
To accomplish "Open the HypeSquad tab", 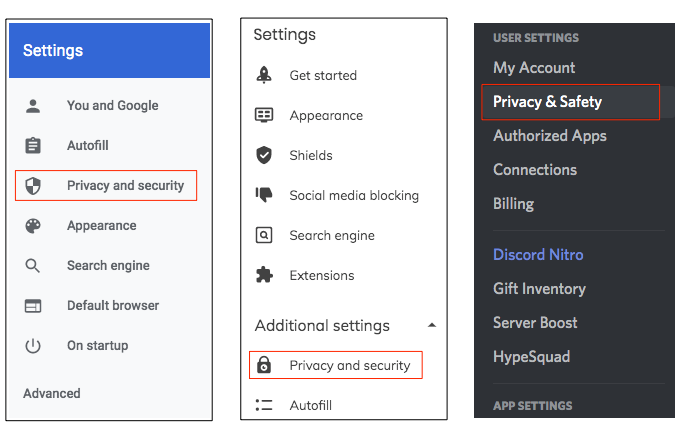I will coord(531,357).
